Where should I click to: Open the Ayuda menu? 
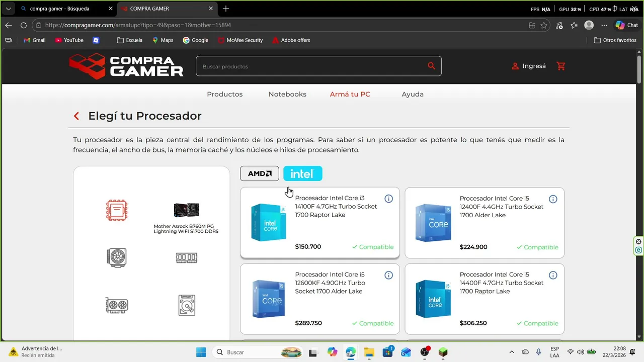(x=413, y=94)
